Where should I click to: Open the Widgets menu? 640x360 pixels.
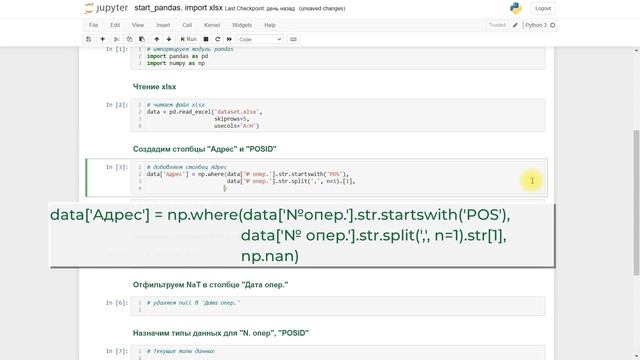point(242,25)
